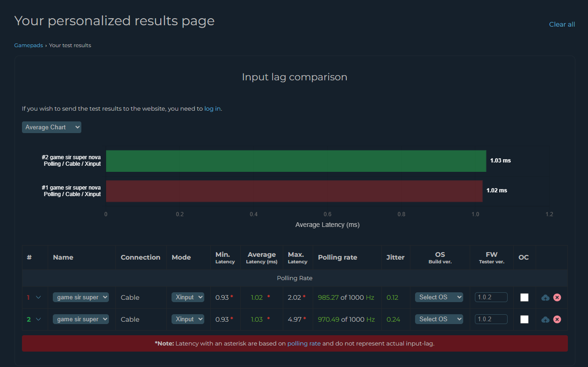Viewport: 588px width, 367px height.
Task: Click the Min. Latency column header
Action: tap(225, 258)
